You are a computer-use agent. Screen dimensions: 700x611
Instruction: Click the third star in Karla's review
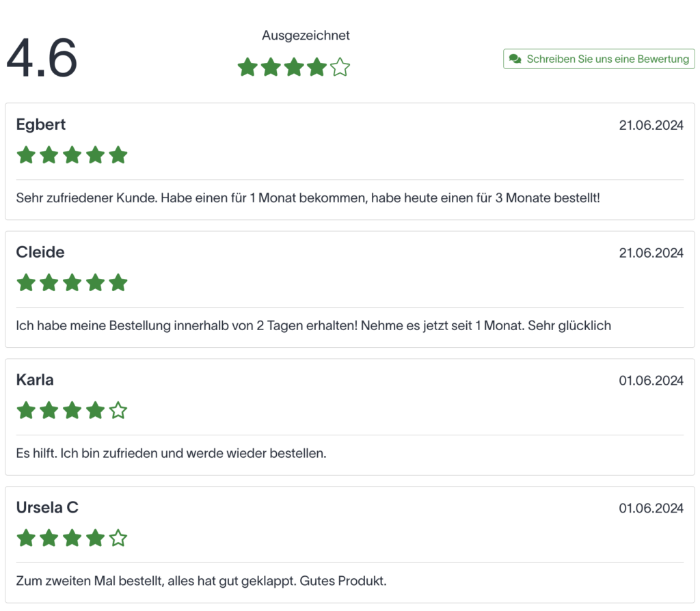tap(72, 411)
